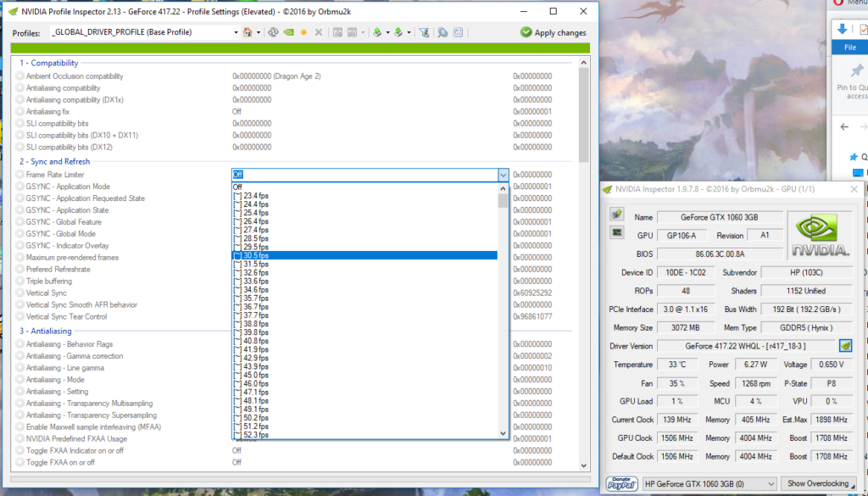The width and height of the screenshot is (868, 496).
Task: Click the sensor monitoring graph icon in Inspector
Action: (617, 232)
